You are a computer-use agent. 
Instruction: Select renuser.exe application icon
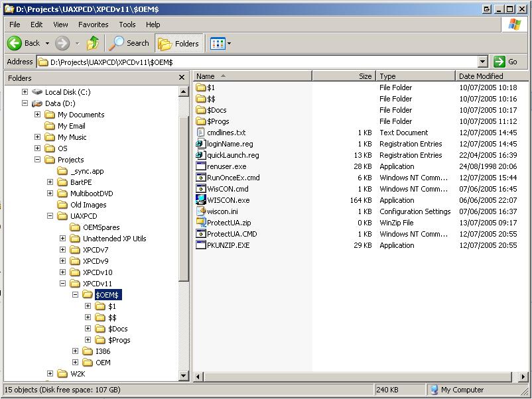pyautogui.click(x=201, y=166)
